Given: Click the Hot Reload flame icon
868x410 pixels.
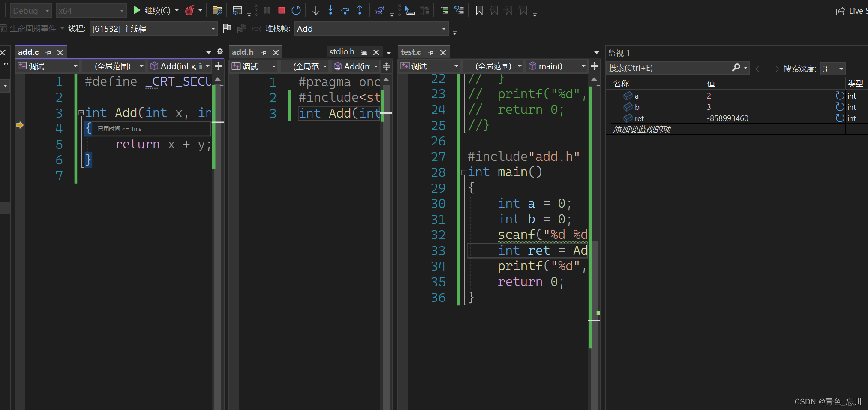Looking at the screenshot, I should [189, 10].
